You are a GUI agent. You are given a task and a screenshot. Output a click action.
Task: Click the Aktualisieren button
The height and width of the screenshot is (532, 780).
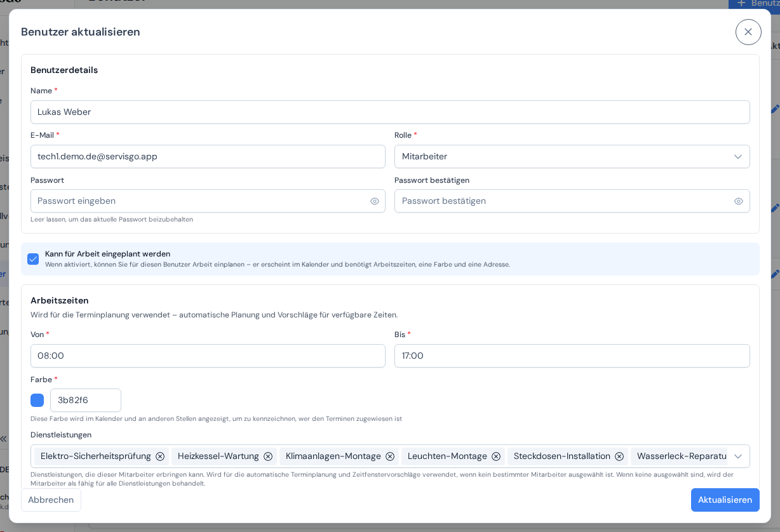(725, 500)
